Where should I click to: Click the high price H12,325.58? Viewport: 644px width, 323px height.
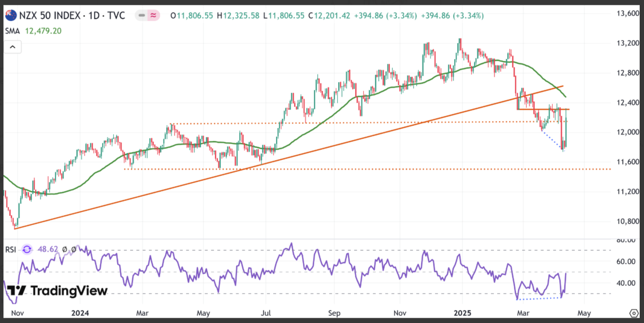coord(239,16)
